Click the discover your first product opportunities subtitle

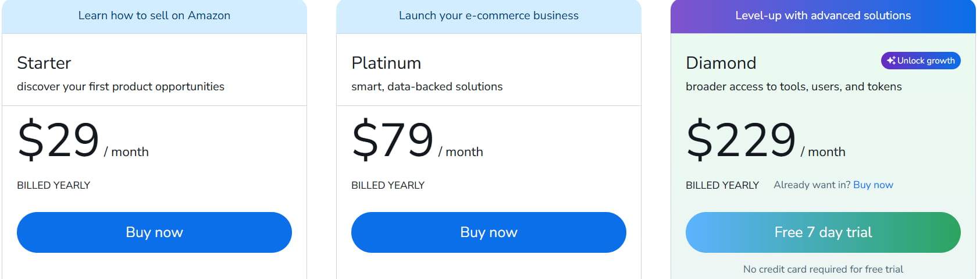pyautogui.click(x=120, y=87)
